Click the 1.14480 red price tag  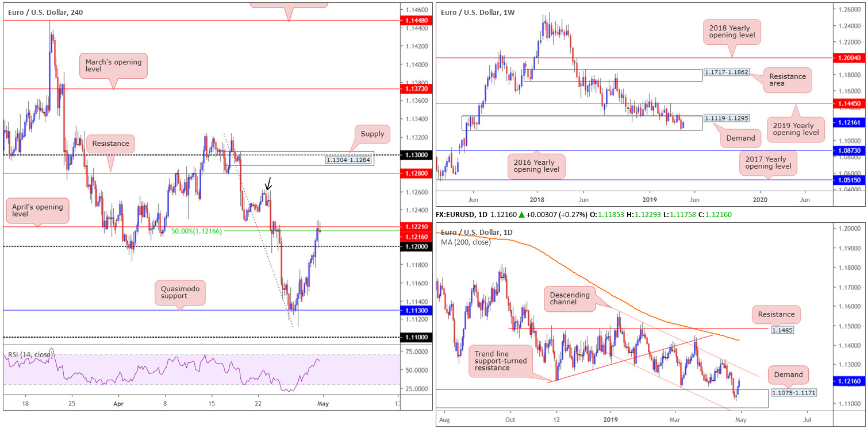coord(415,20)
